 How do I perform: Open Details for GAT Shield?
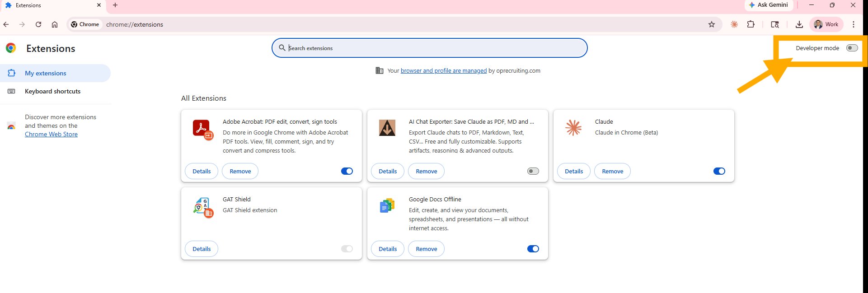[202, 249]
